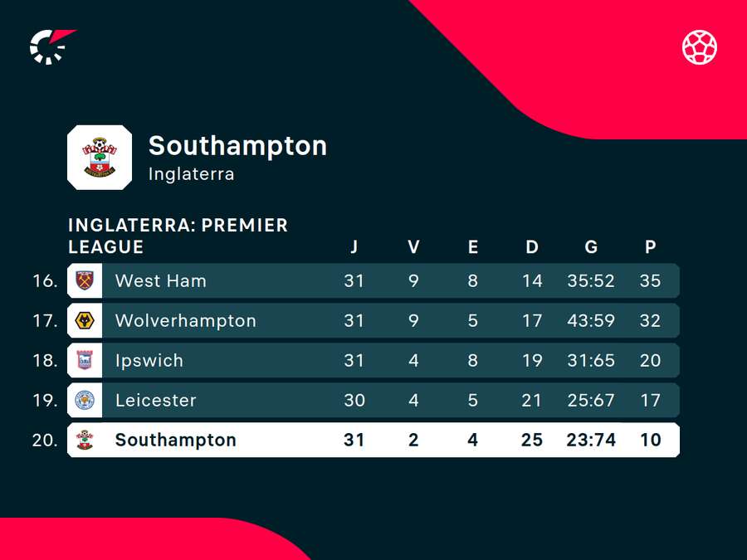The width and height of the screenshot is (747, 560).
Task: Choose the Ipswich table row
Action: coord(373,361)
